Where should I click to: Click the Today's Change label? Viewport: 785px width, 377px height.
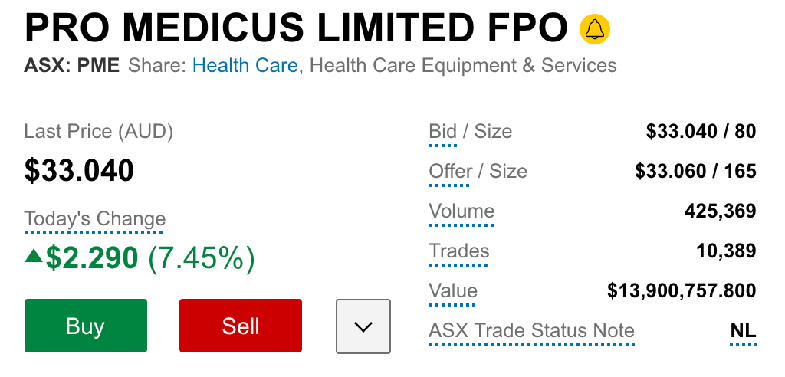(95, 219)
